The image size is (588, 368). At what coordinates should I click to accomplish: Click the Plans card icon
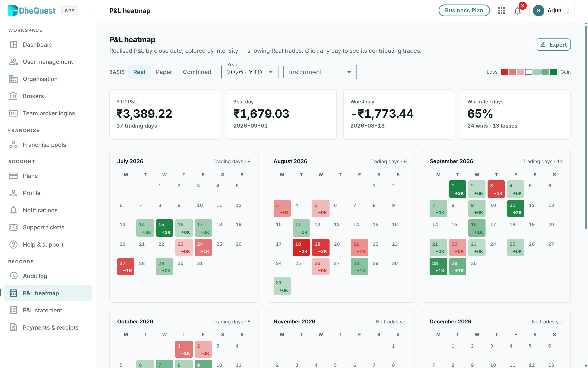point(13,176)
